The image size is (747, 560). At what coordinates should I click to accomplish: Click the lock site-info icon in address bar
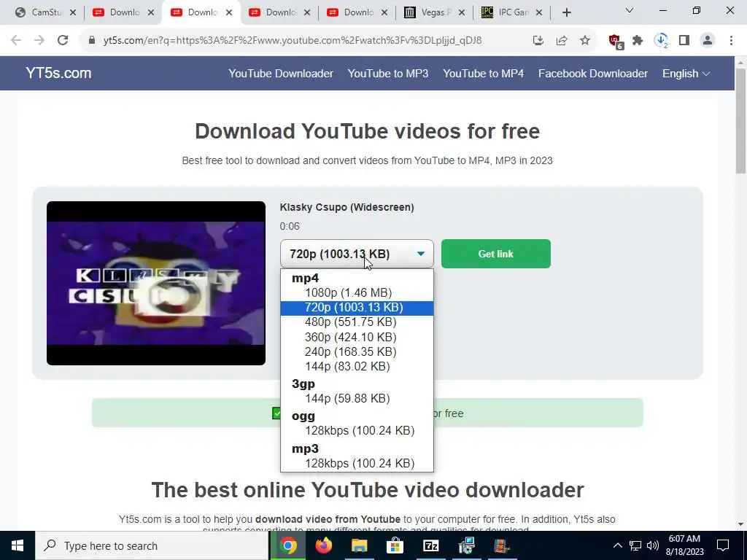click(92, 41)
